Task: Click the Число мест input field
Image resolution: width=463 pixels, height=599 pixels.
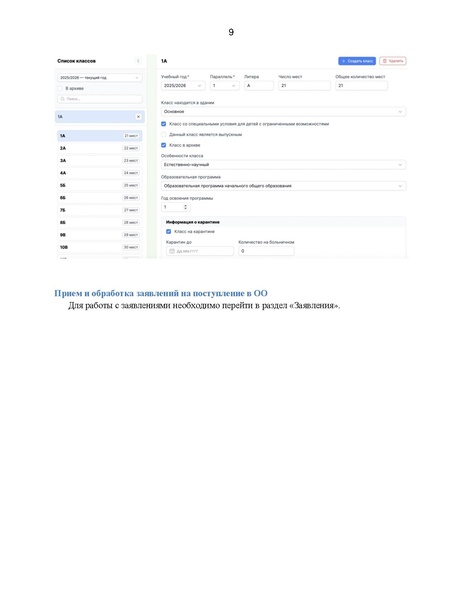Action: tap(304, 86)
